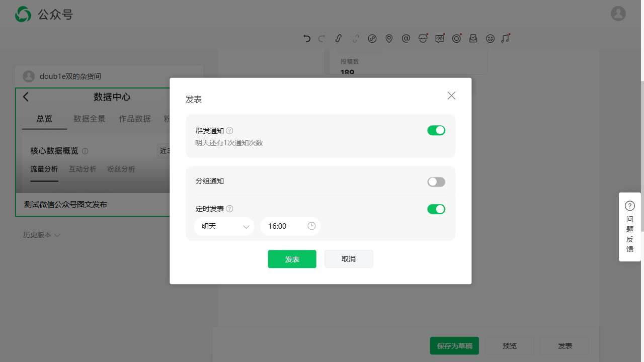Open the emoji picker icon
644x362 pixels.
pyautogui.click(x=490, y=38)
